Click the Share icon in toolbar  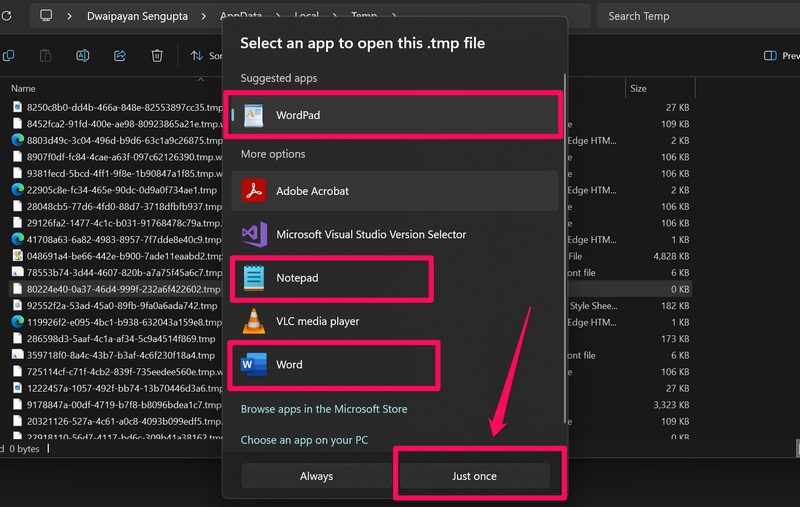point(119,56)
